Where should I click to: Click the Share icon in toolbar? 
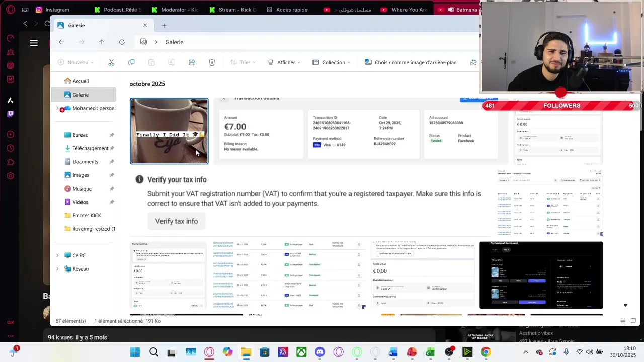click(192, 62)
